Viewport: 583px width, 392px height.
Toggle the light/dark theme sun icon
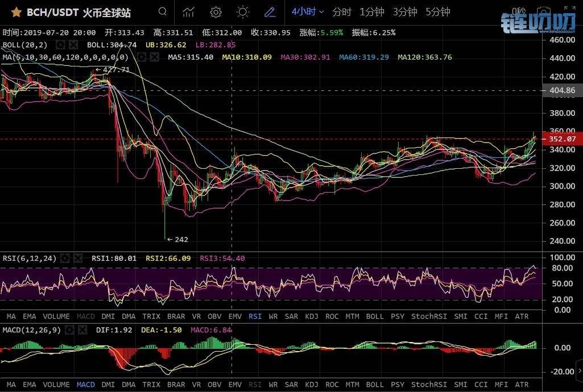pyautogui.click(x=242, y=12)
